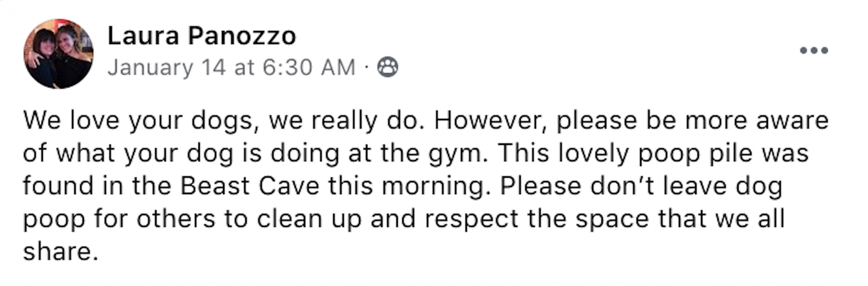Click the last word "share." of the post

(61, 252)
